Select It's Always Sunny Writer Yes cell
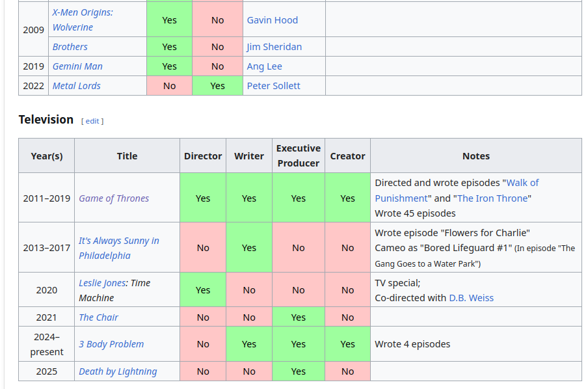Viewport: 588px width, 389px height. point(249,248)
